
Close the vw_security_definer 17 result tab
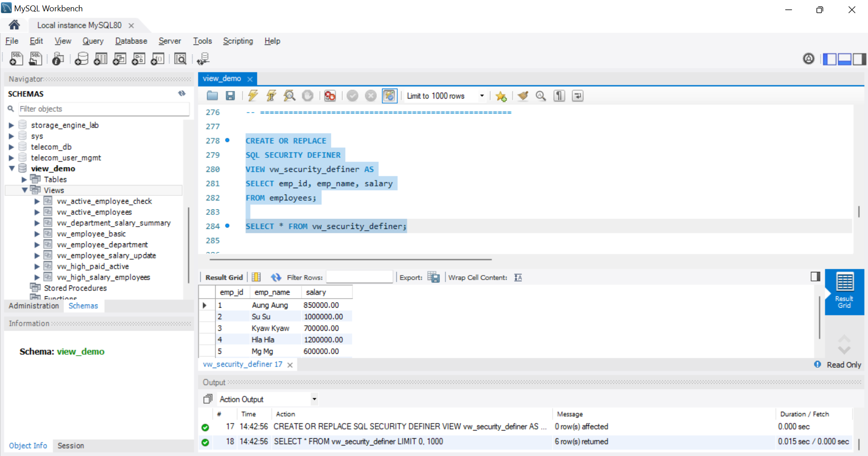[290, 365]
